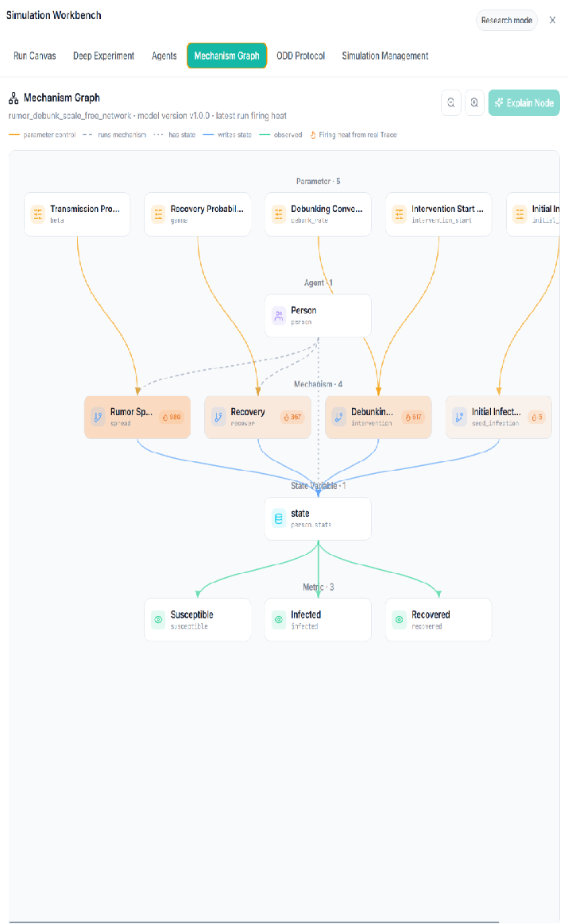Click the Transmission Probability parameter icon

click(x=38, y=214)
